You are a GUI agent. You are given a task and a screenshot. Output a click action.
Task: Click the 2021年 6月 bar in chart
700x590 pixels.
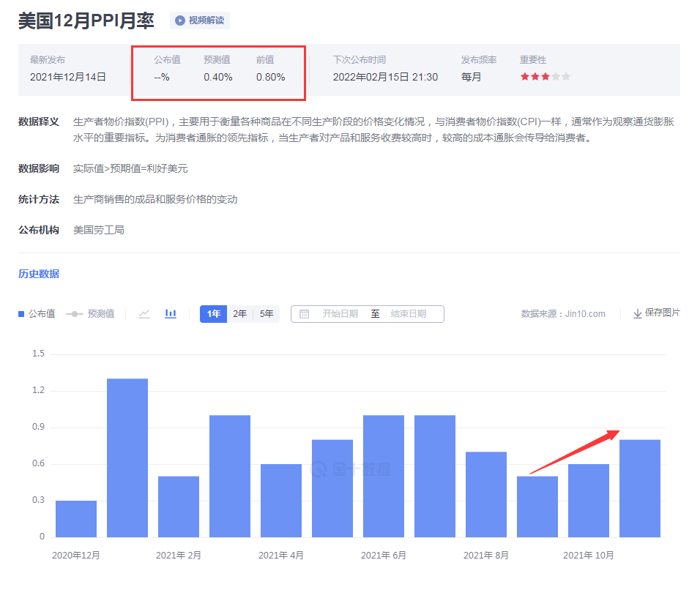[x=384, y=477]
